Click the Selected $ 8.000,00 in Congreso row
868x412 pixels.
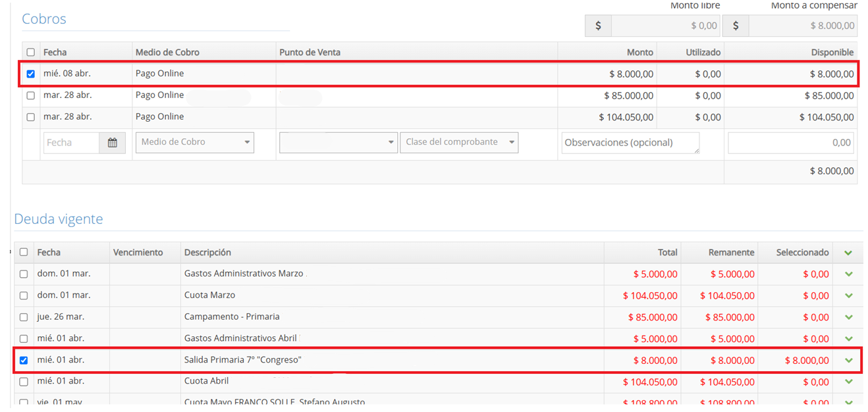coord(807,361)
